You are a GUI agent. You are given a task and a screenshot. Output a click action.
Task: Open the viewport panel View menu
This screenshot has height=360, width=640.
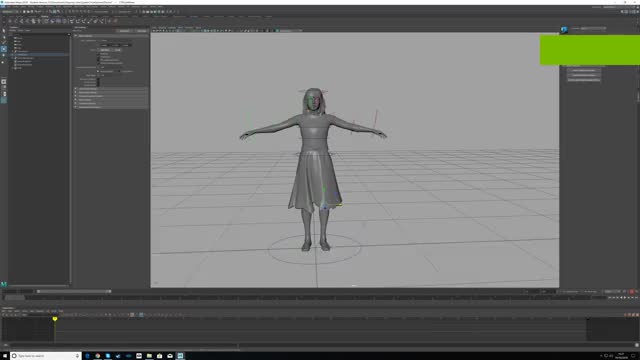[154, 28]
